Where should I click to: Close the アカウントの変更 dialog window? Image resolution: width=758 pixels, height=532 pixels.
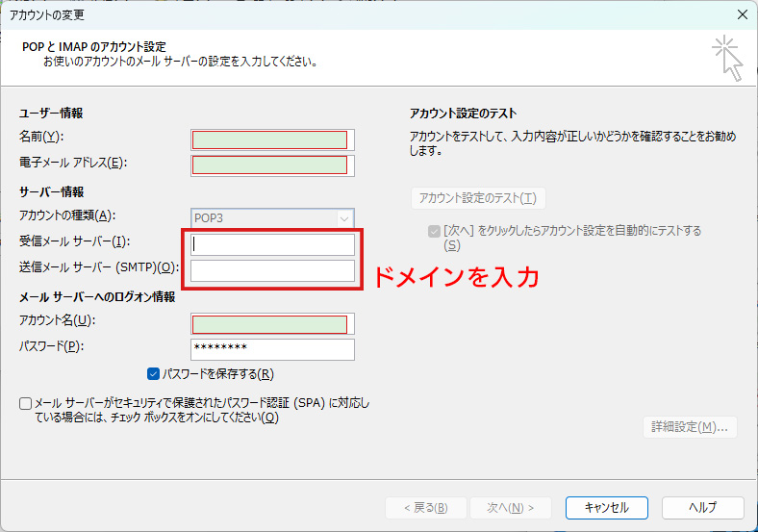[x=741, y=14]
